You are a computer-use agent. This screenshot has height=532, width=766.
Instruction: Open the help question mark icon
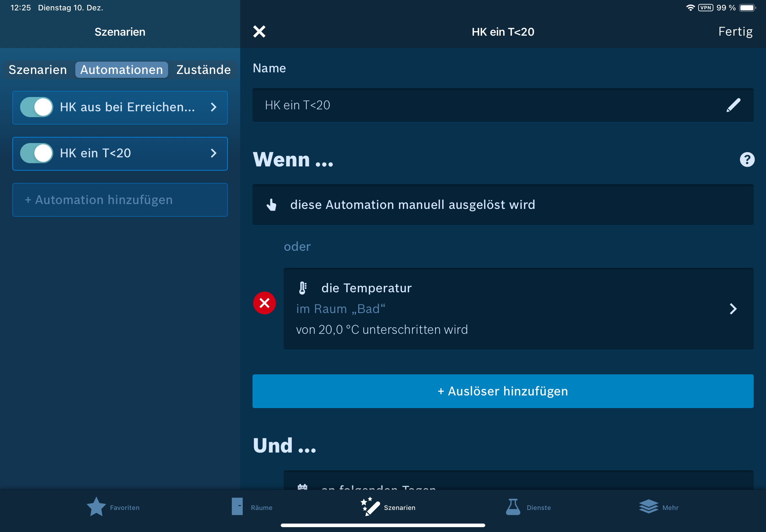[x=747, y=159]
